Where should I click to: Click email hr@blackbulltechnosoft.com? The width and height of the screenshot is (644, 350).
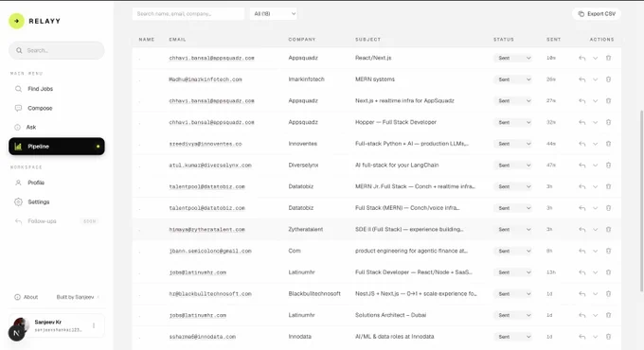pos(210,294)
